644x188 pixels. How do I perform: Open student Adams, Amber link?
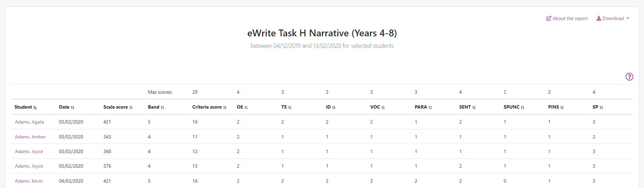pyautogui.click(x=30, y=137)
